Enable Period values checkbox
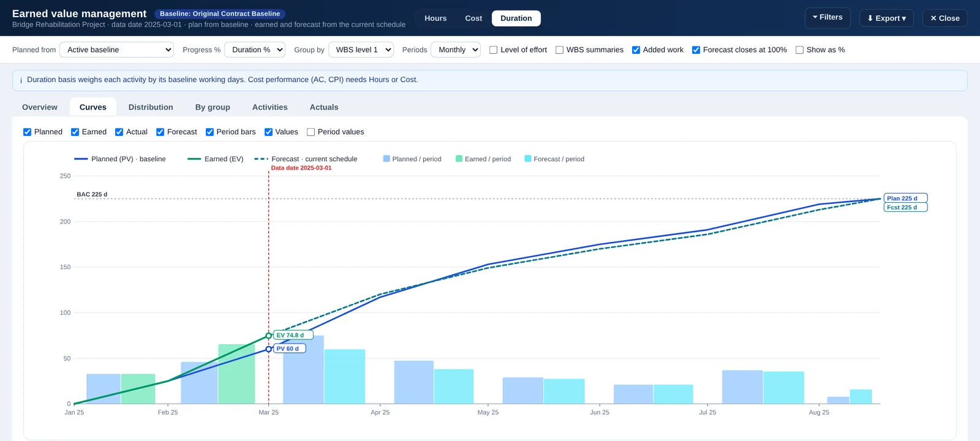 coord(311,132)
